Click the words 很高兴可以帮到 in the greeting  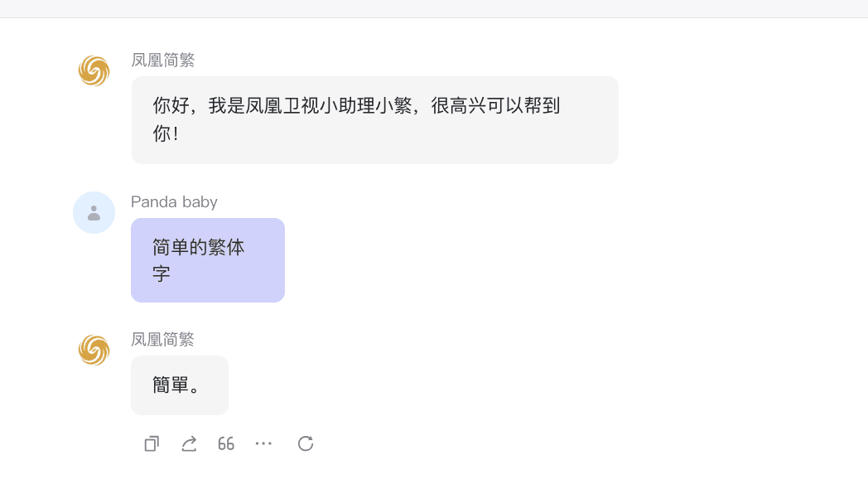[496, 105]
